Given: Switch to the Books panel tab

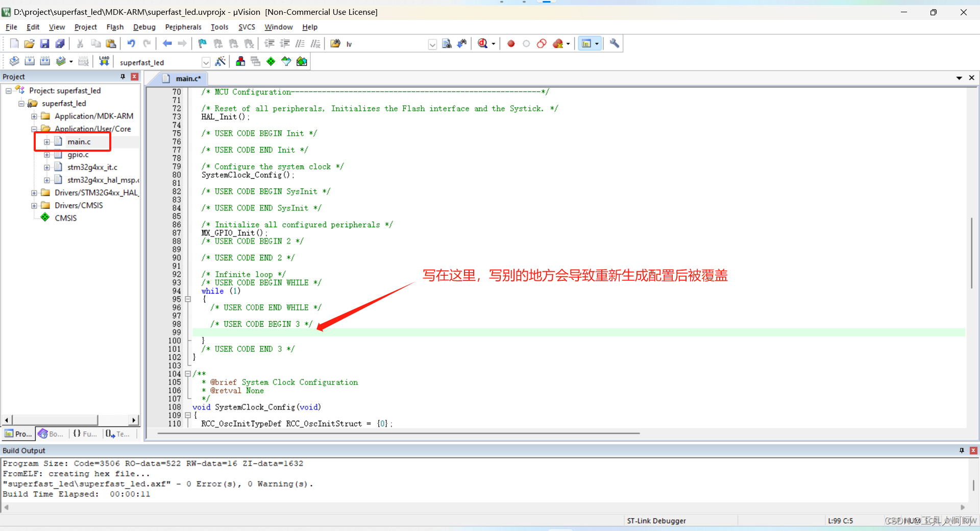Looking at the screenshot, I should pyautogui.click(x=51, y=434).
